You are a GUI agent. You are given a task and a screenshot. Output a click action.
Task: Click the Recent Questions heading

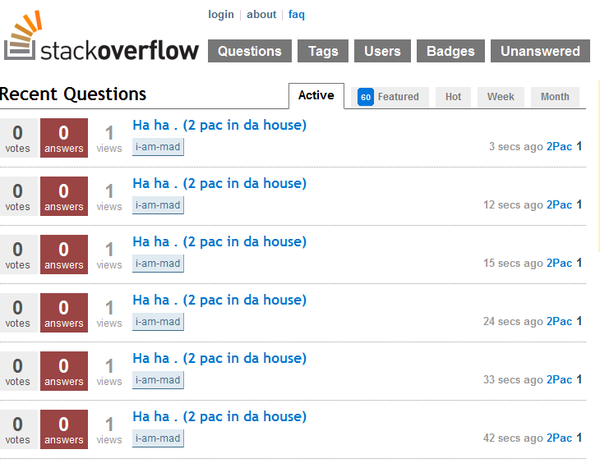(73, 94)
